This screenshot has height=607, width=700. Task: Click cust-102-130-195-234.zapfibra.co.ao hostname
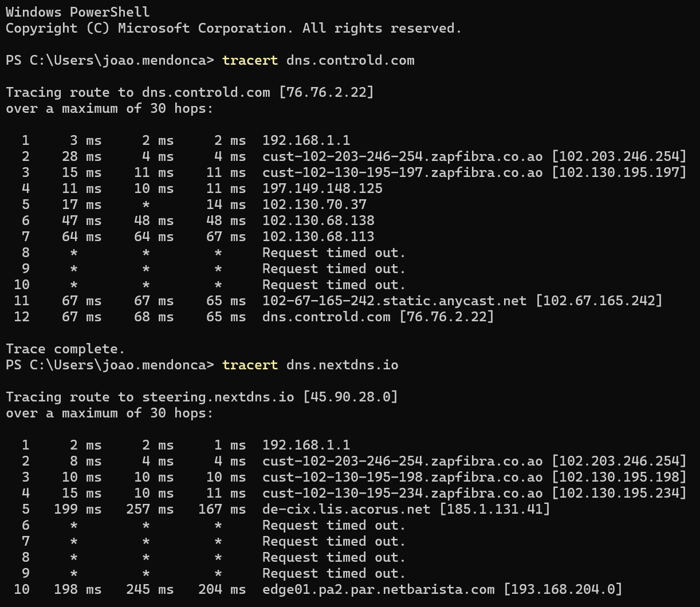pyautogui.click(x=403, y=494)
